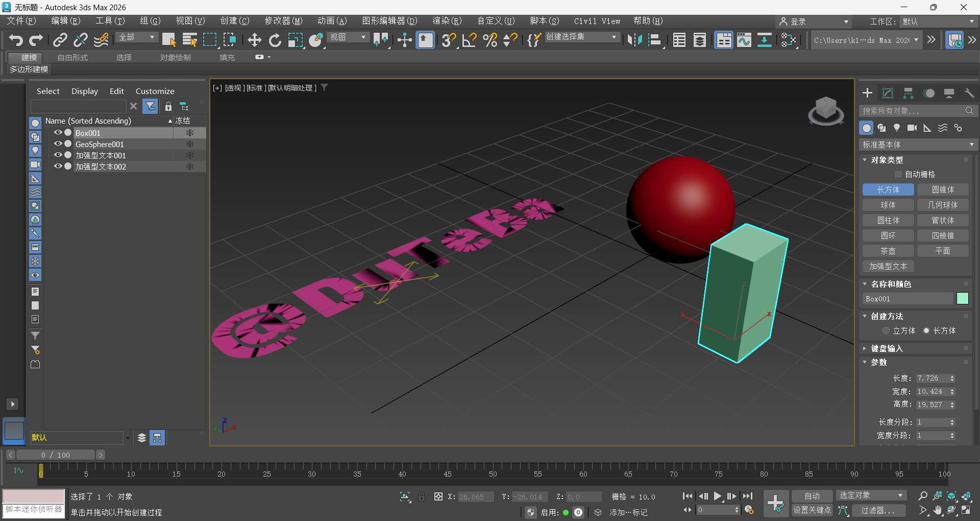
Task: Toggle the Percent Snap icon
Action: pyautogui.click(x=490, y=40)
